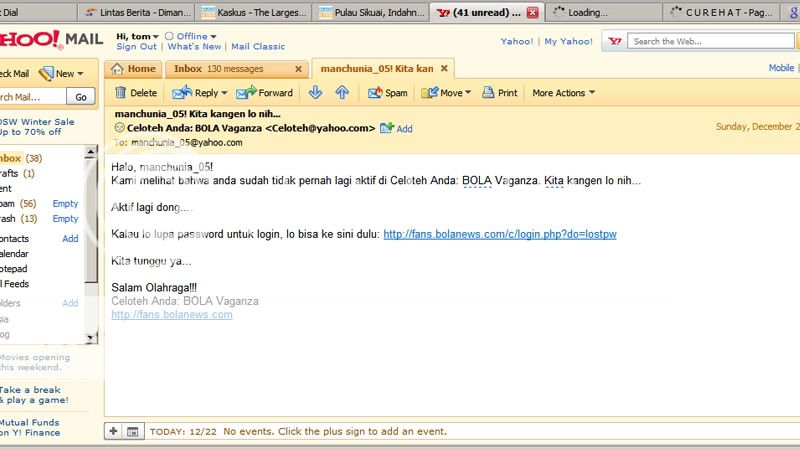The width and height of the screenshot is (800, 450).
Task: Click the Search Mail input field
Action: point(32,96)
